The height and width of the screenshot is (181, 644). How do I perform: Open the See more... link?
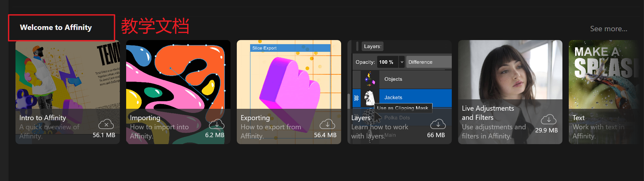click(x=609, y=29)
